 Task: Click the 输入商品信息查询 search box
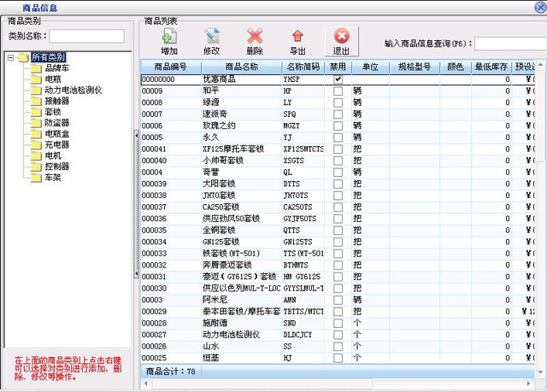[509, 43]
